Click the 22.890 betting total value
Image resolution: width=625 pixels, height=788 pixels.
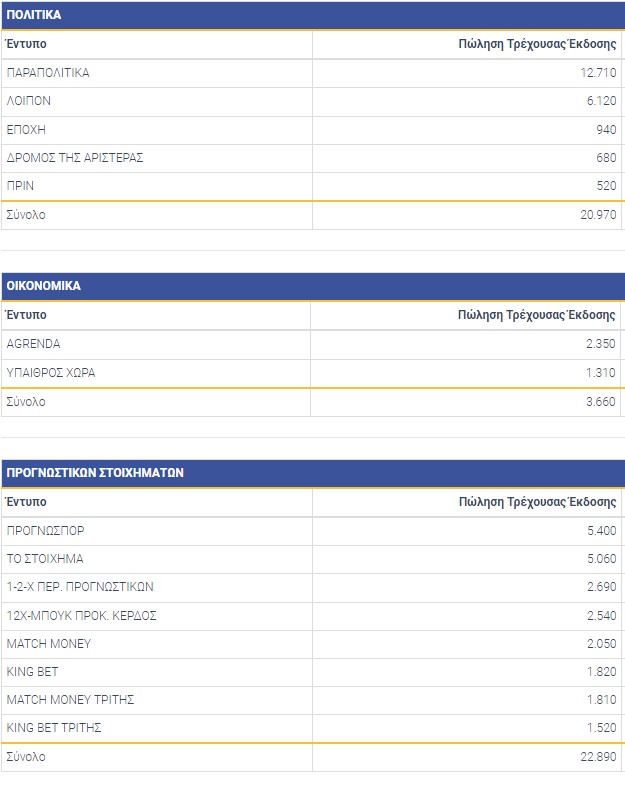[597, 757]
